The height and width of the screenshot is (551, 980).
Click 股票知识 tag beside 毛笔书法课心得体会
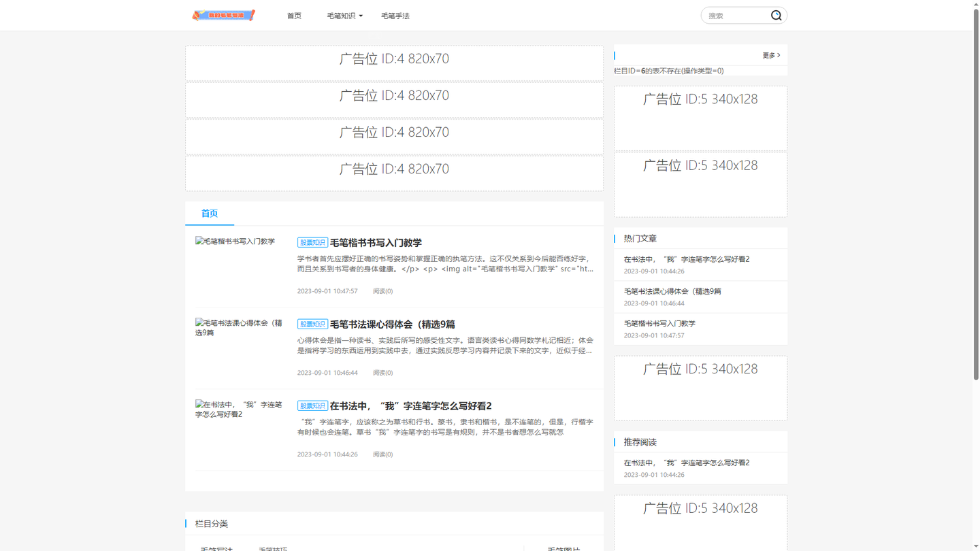(x=312, y=324)
